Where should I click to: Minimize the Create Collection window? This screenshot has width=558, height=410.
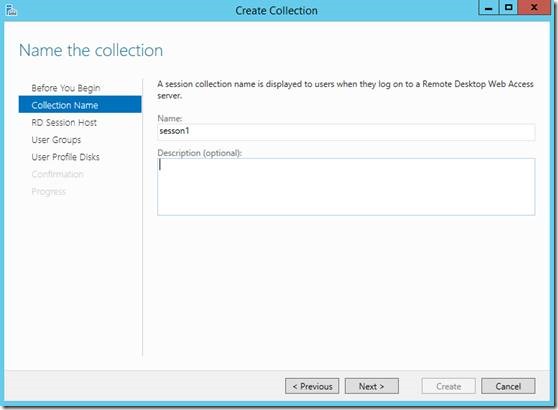[x=489, y=7]
